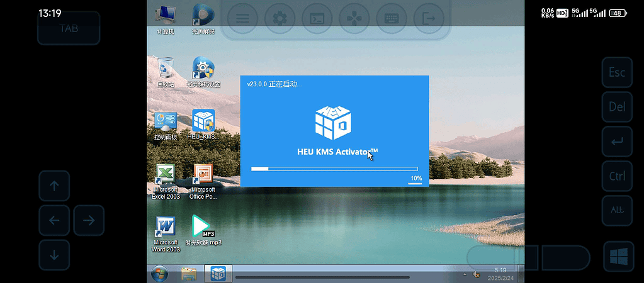
Task: Open the taskbar clock showing 5:19
Action: click(500, 270)
